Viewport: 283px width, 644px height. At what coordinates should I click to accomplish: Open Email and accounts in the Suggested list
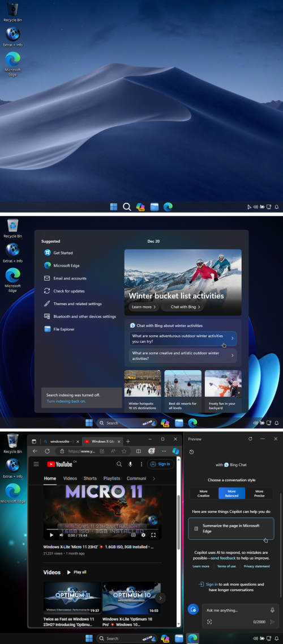[x=70, y=278]
